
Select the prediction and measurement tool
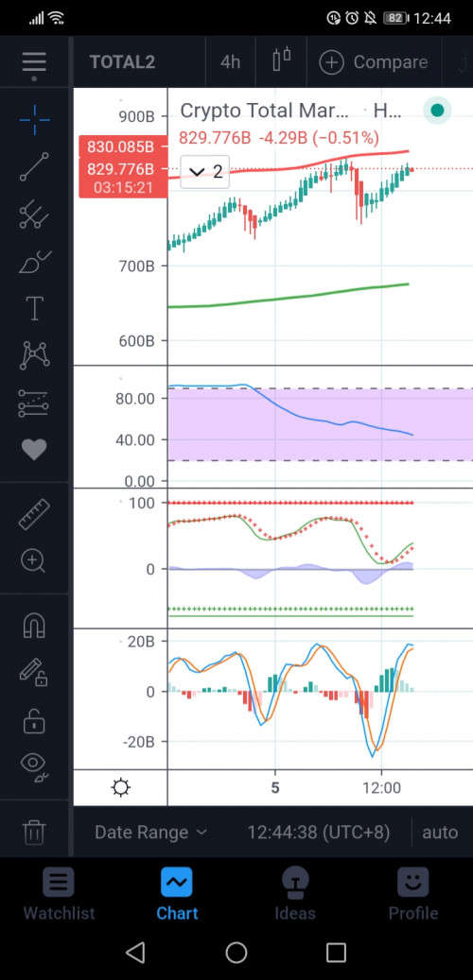pyautogui.click(x=34, y=404)
